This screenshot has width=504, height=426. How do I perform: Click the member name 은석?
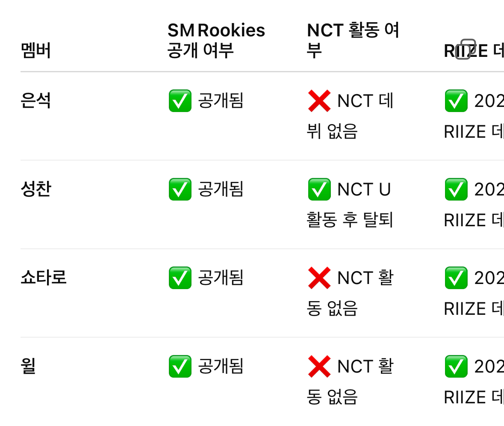point(36,101)
